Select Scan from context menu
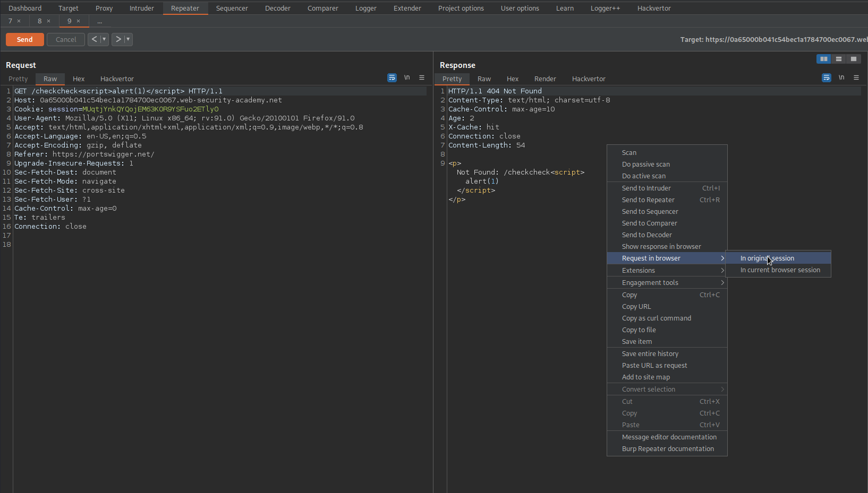This screenshot has width=868, height=493. [667, 153]
